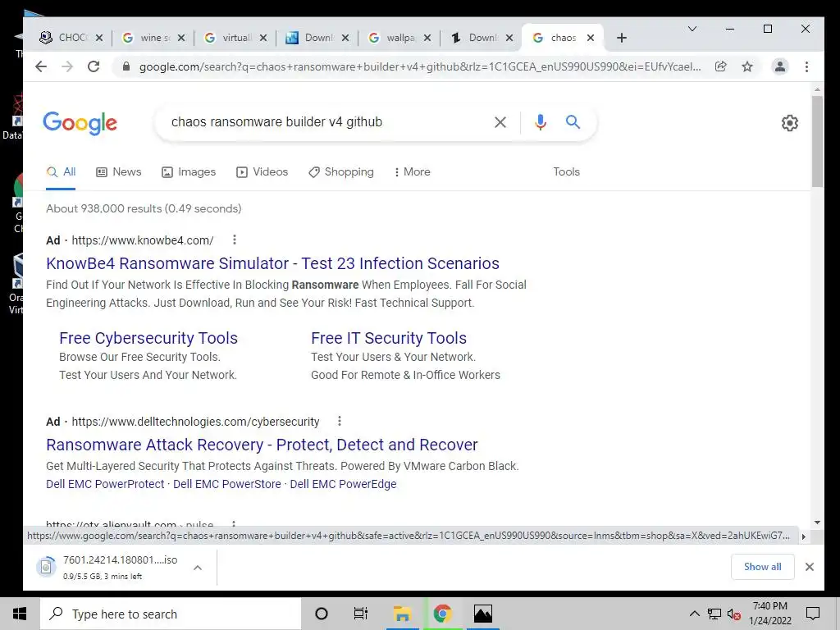Clear the Google search box
840x630 pixels.
(500, 122)
